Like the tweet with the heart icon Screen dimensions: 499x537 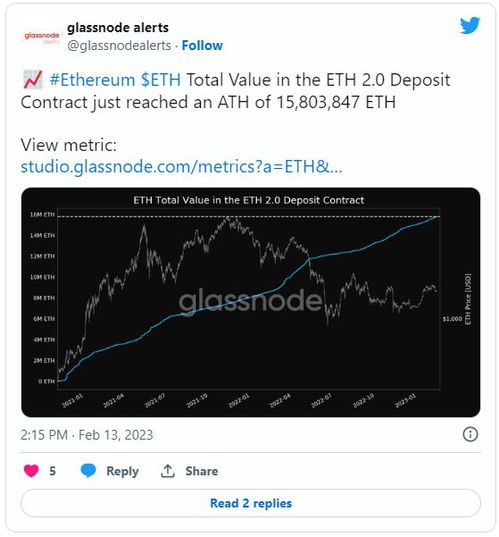point(31,471)
